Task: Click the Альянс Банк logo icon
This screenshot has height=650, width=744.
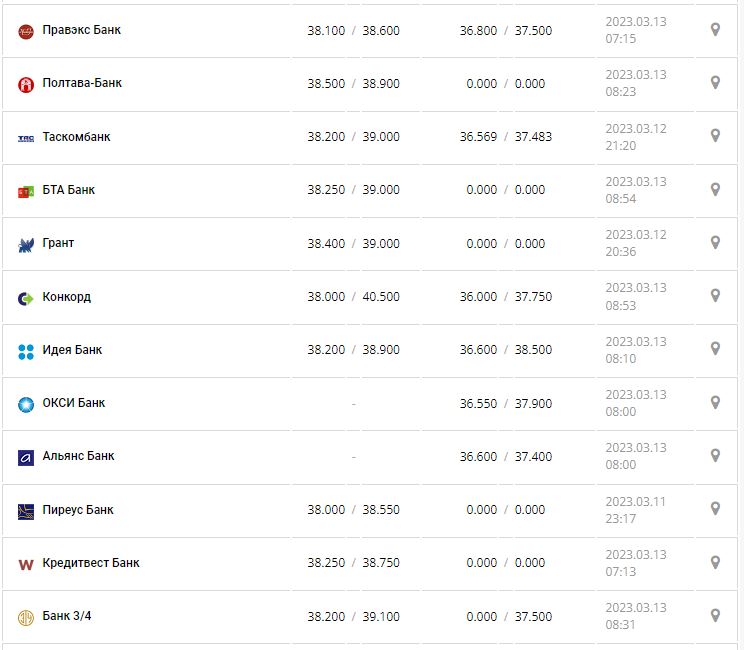Action: pyautogui.click(x=26, y=457)
